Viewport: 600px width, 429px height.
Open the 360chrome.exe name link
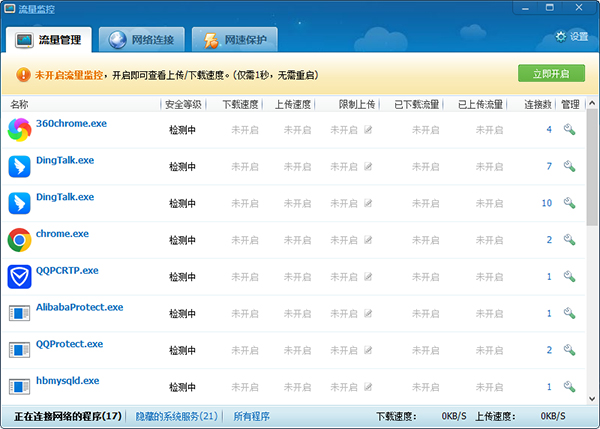tap(71, 123)
